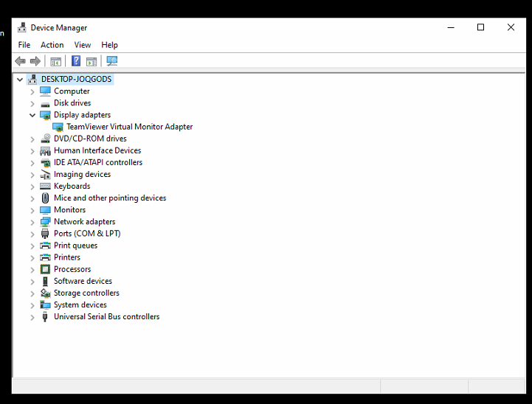This screenshot has width=532, height=404.
Task: Click the Network adapters icon
Action: 45,222
